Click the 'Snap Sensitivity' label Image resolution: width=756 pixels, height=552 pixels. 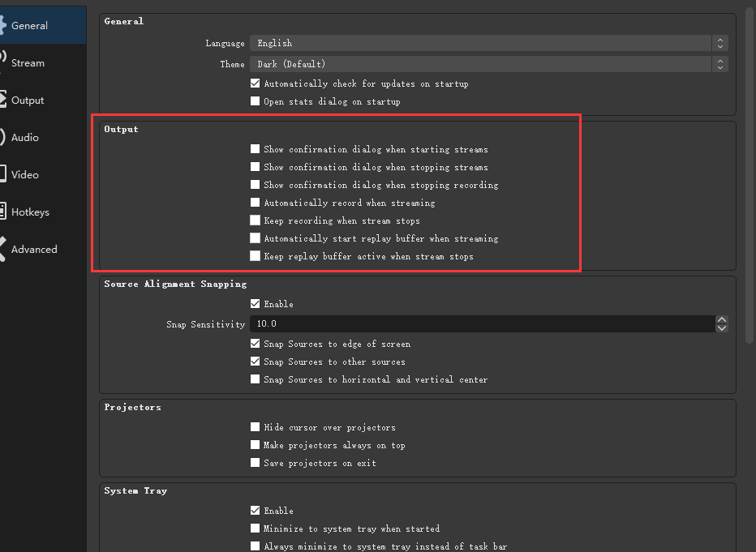[x=206, y=324]
